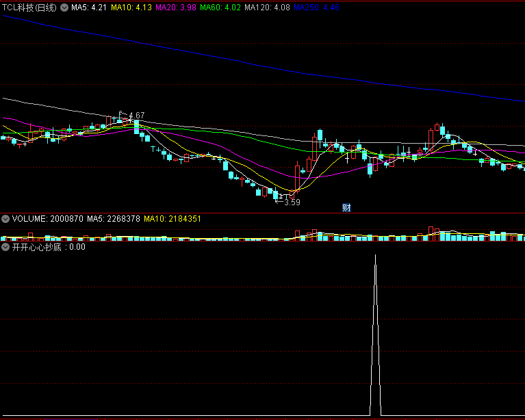Click the MA5: 4.21 label
This screenshot has height=420, width=525.
[x=89, y=8]
